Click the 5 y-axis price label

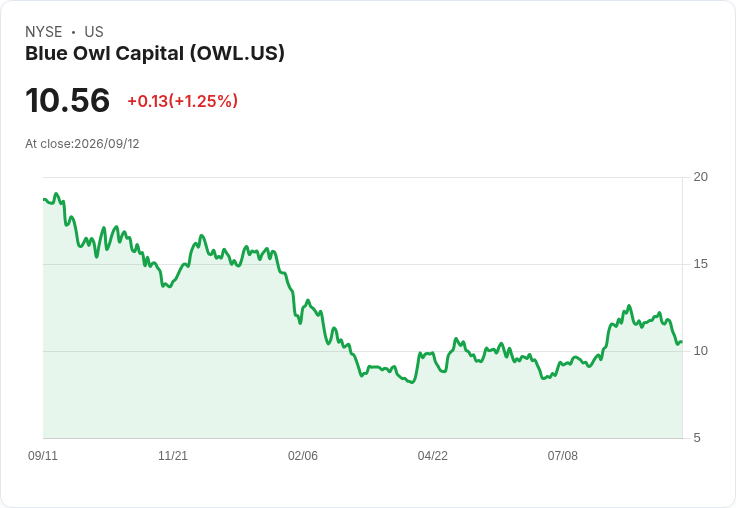[697, 438]
